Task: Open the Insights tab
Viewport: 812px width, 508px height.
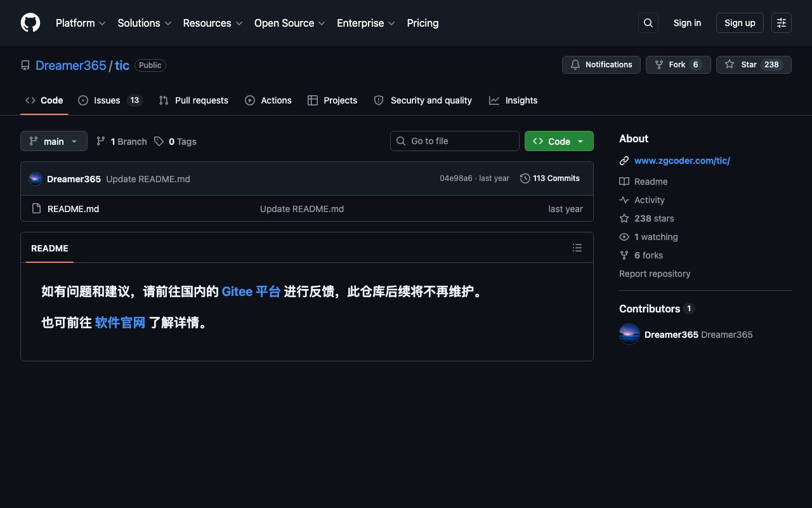Action: click(x=513, y=100)
